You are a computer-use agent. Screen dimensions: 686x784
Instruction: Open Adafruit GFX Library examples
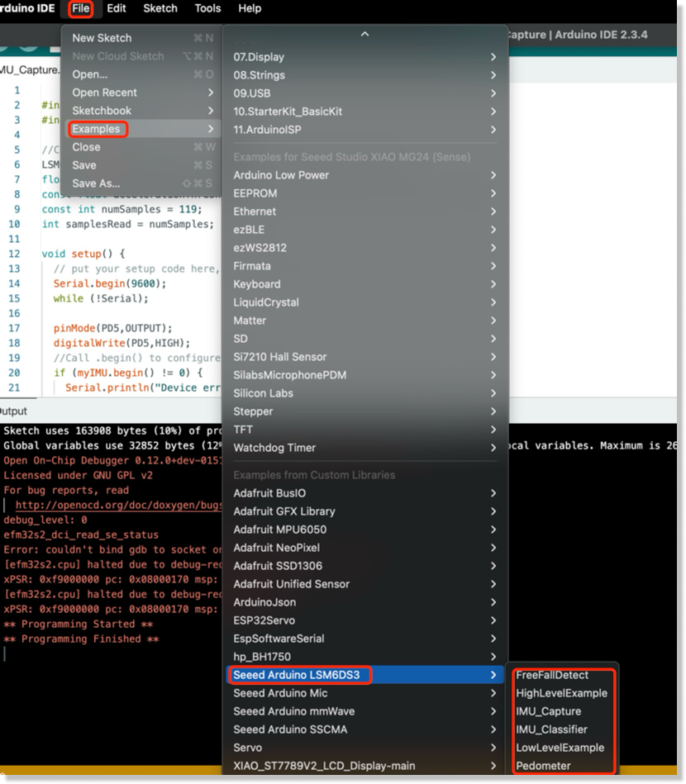click(x=364, y=511)
